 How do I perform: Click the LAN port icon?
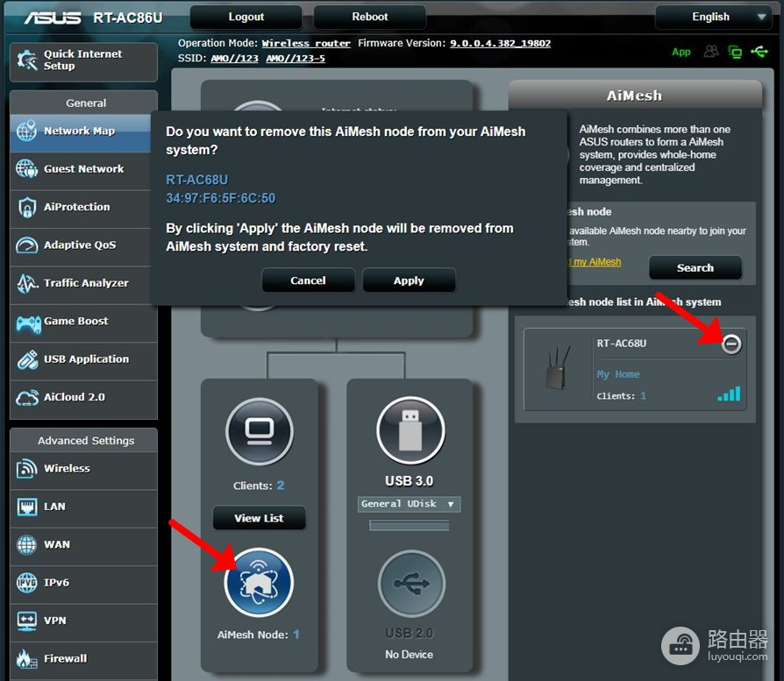(27, 507)
